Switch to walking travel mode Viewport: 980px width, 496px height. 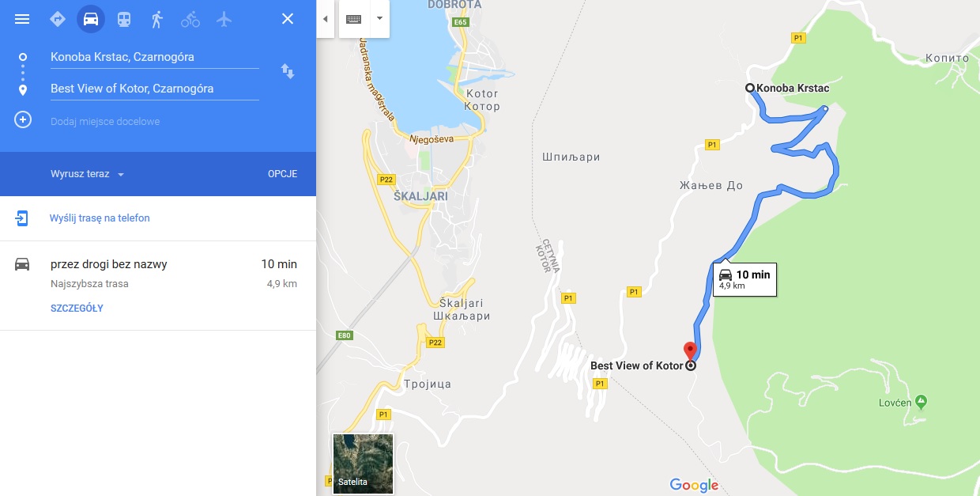(157, 19)
